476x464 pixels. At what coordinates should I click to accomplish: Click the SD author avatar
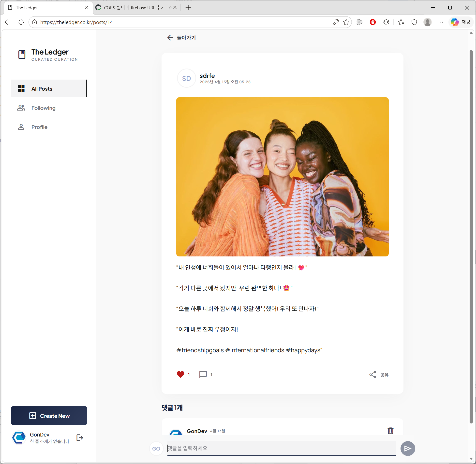click(x=186, y=78)
